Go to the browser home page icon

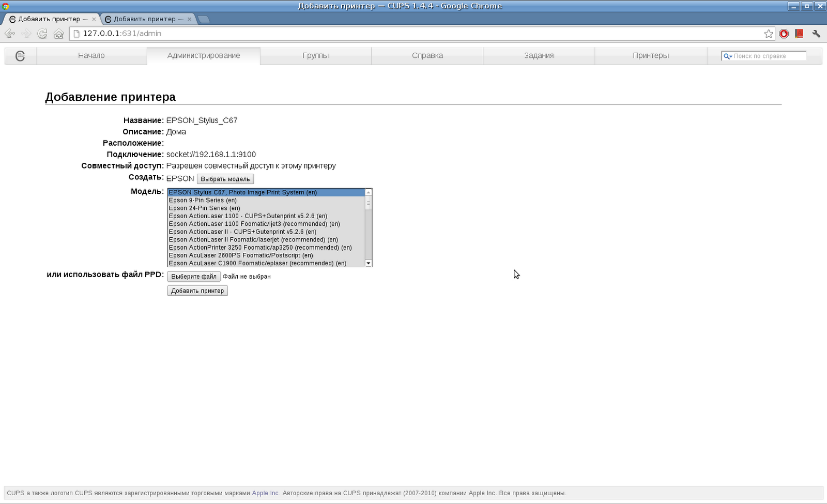tap(59, 34)
